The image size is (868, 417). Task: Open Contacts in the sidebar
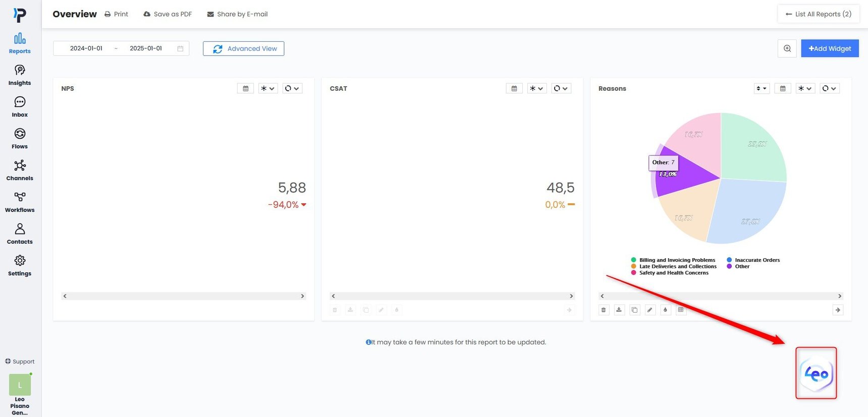pyautogui.click(x=20, y=234)
